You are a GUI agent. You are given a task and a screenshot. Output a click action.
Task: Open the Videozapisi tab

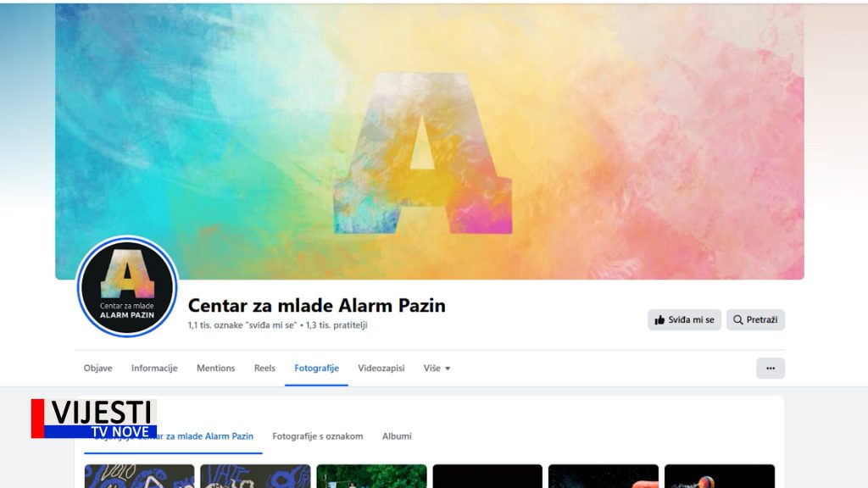pyautogui.click(x=381, y=368)
